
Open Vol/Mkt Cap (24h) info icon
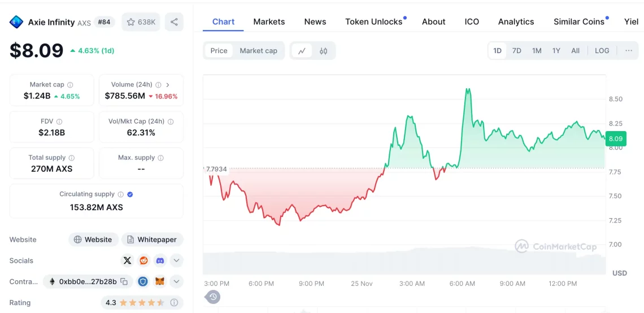point(171,121)
